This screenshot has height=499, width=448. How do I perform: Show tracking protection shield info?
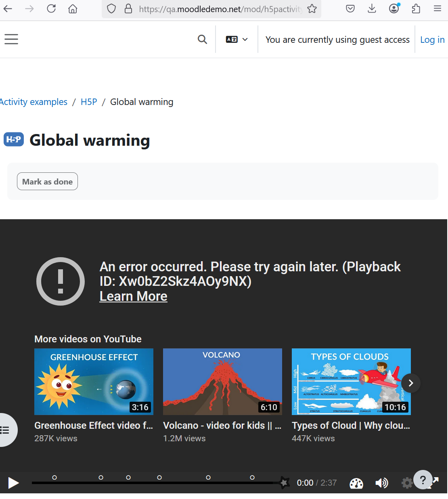[x=111, y=8]
